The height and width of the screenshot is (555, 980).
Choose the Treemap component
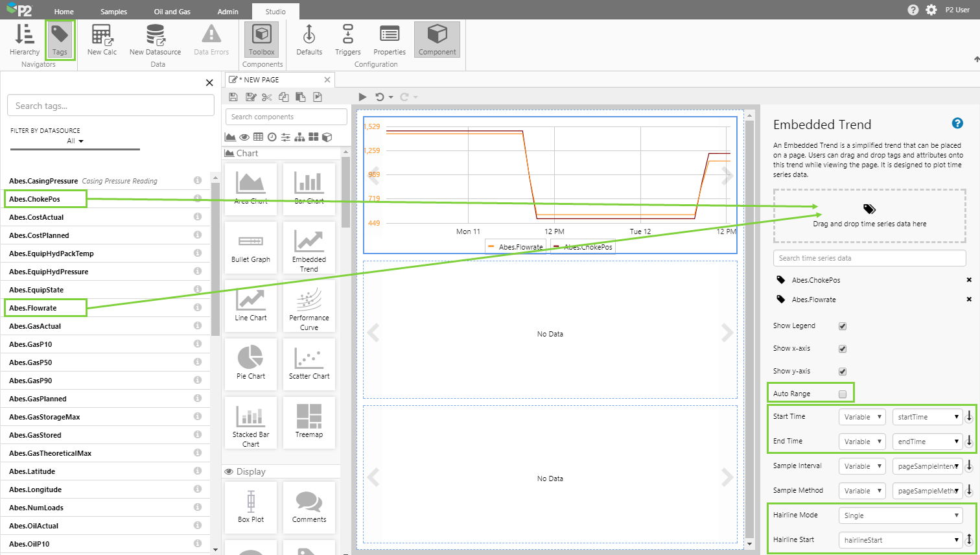point(309,421)
